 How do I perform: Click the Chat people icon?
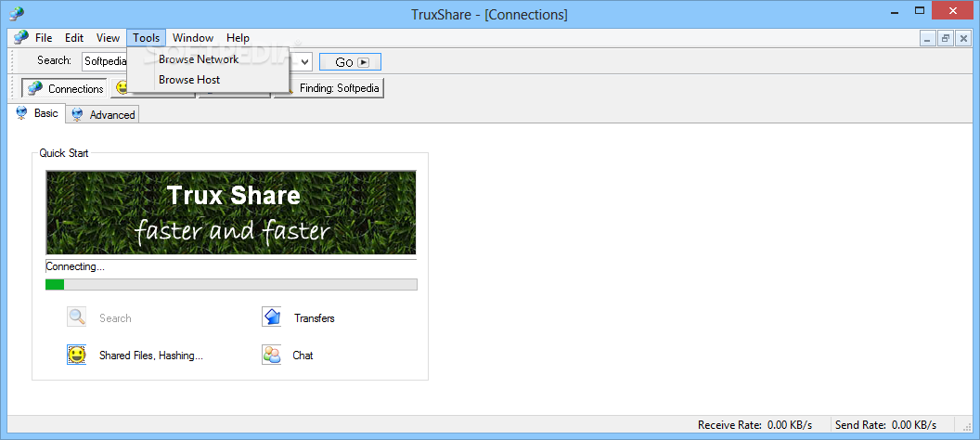[271, 355]
